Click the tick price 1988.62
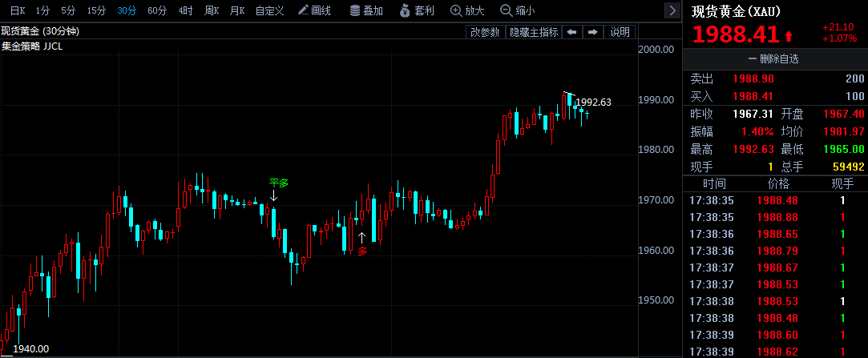This screenshot has width=868, height=358. (x=777, y=352)
